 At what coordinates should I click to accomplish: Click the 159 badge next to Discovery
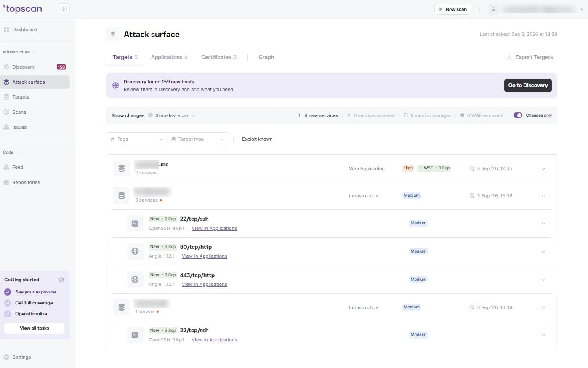[x=61, y=67]
